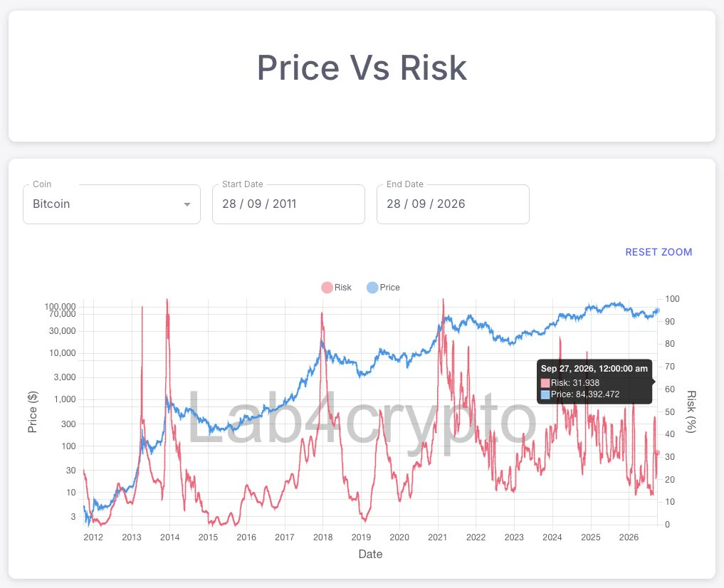The image size is (724, 588).
Task: Toggle the Price legend item
Action: [x=383, y=288]
